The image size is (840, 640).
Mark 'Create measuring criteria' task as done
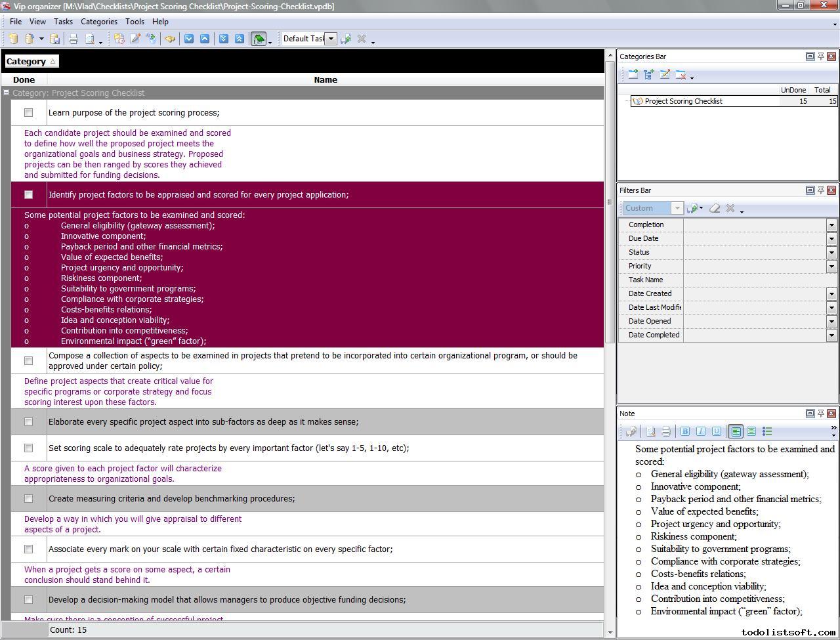point(28,499)
